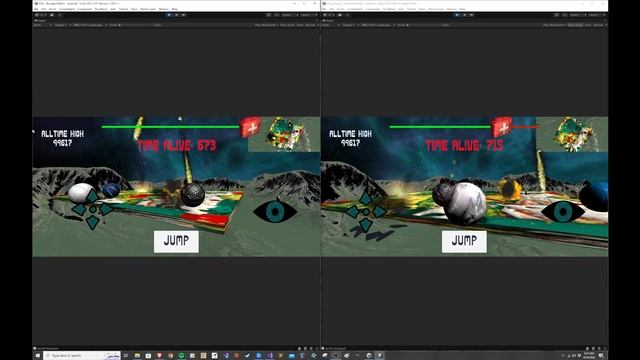The width and height of the screenshot is (640, 360).
Task: Click TIME ALIVE 715 text in right game
Action: click(464, 146)
